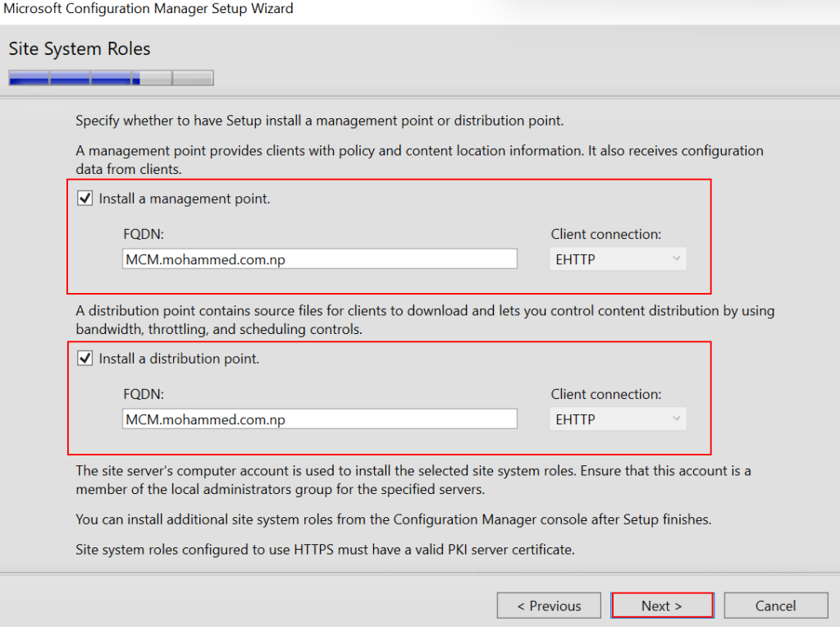
Task: Click the Microsoft Configuration Manager Setup Wizard title
Action: click(x=148, y=9)
